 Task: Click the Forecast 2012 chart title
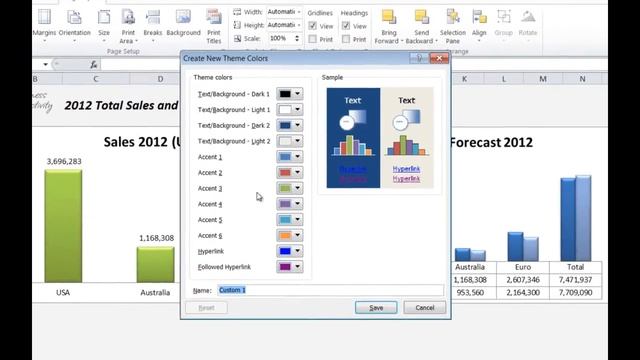pyautogui.click(x=491, y=142)
